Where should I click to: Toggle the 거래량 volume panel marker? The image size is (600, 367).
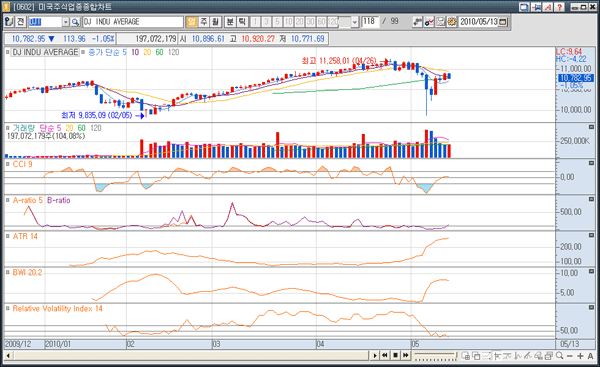click(7, 128)
